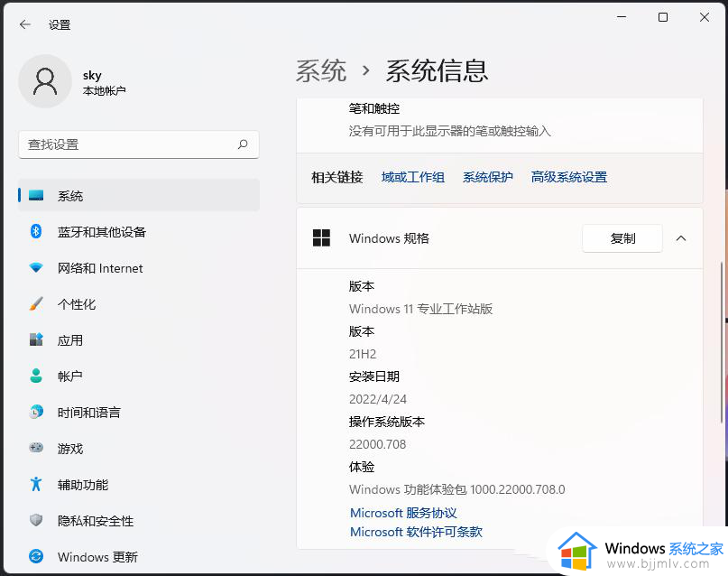Click install date 2022/4/24

378,399
